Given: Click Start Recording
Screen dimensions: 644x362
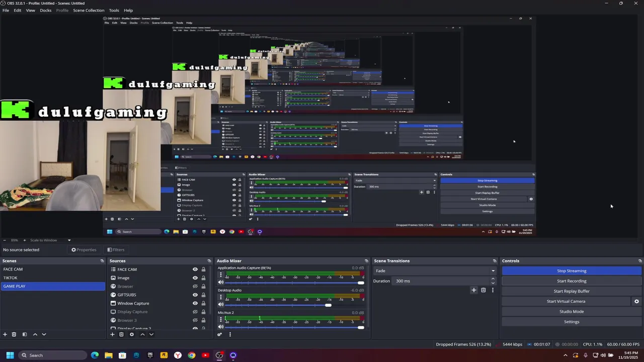Looking at the screenshot, I should [x=572, y=281].
